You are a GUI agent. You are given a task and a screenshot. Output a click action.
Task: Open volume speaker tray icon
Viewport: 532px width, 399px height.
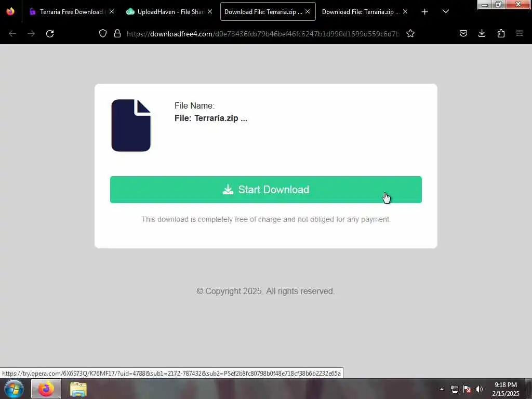479,389
